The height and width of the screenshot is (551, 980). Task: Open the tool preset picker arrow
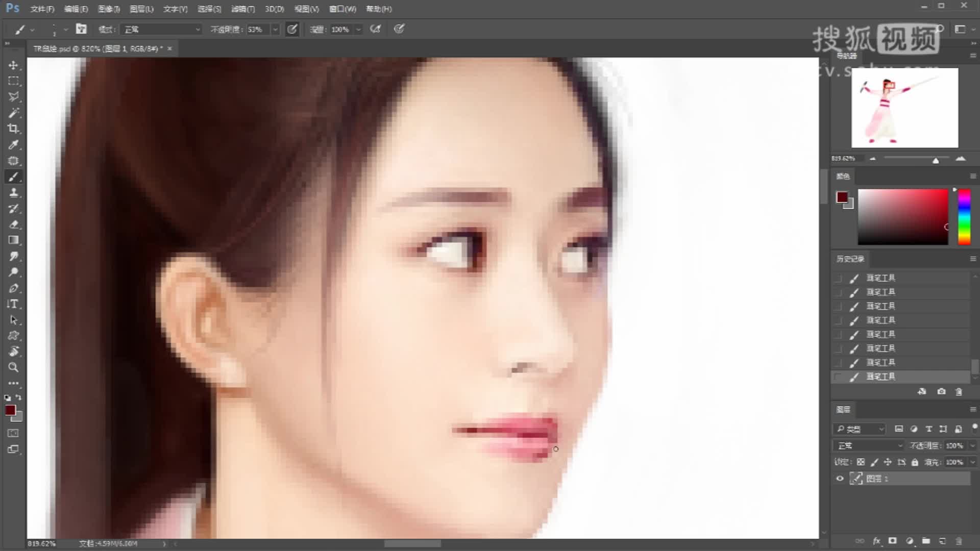(x=32, y=30)
